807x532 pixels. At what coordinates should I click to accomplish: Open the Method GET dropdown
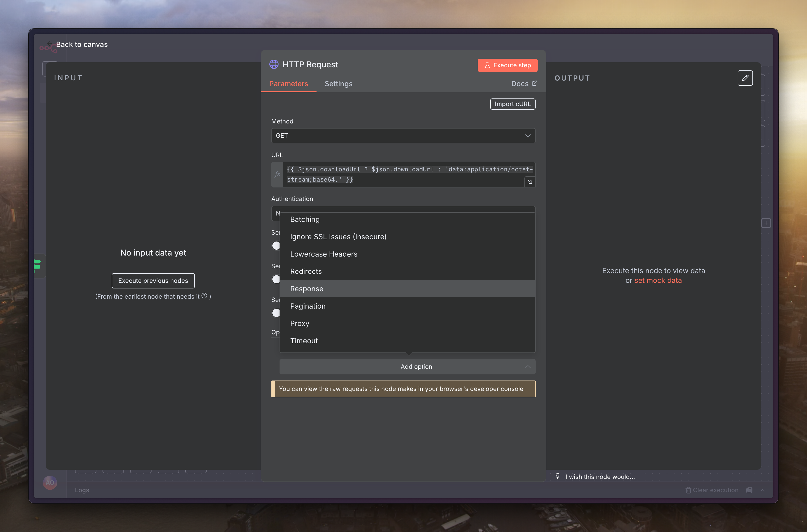pos(403,136)
